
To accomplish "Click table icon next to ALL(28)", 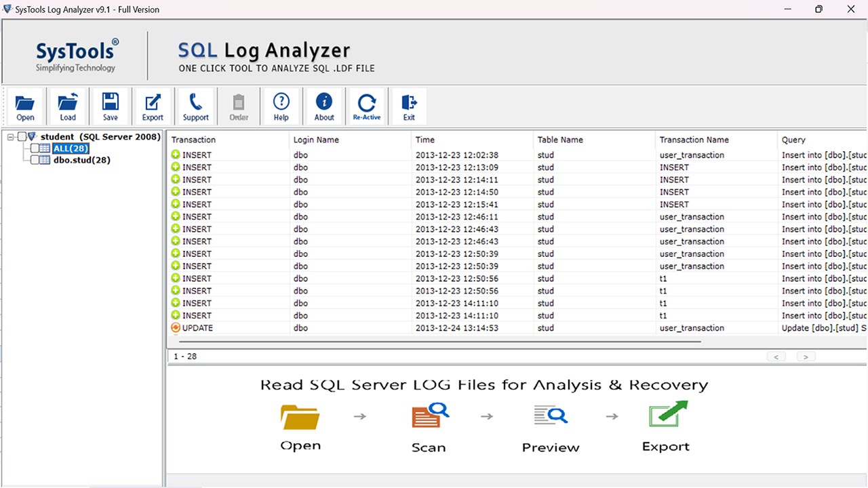I will [45, 148].
